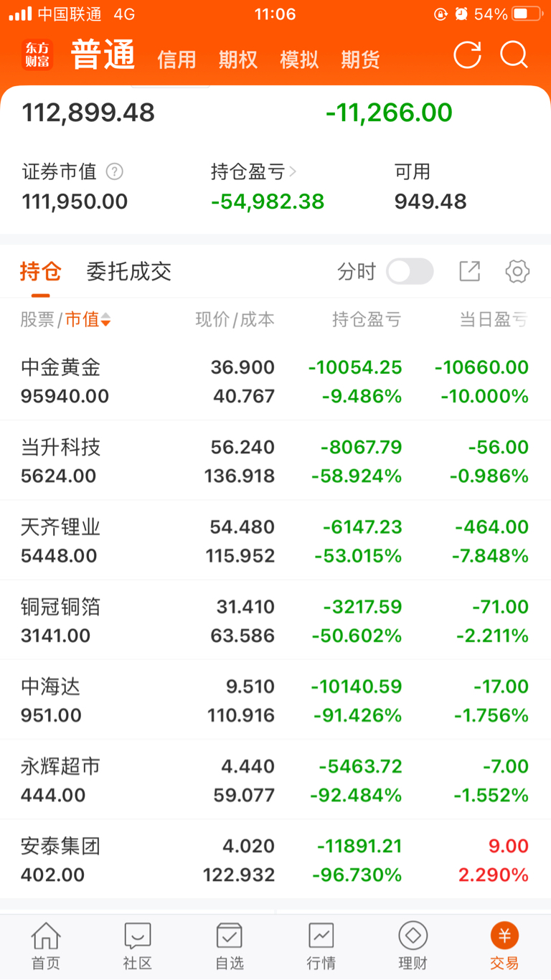Switch to 期权 tab

pyautogui.click(x=238, y=60)
